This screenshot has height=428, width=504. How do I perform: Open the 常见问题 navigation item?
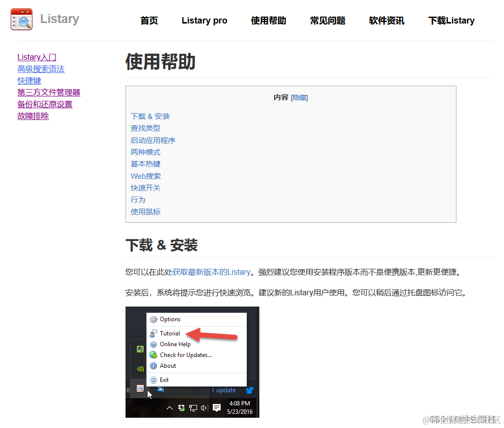tap(328, 21)
